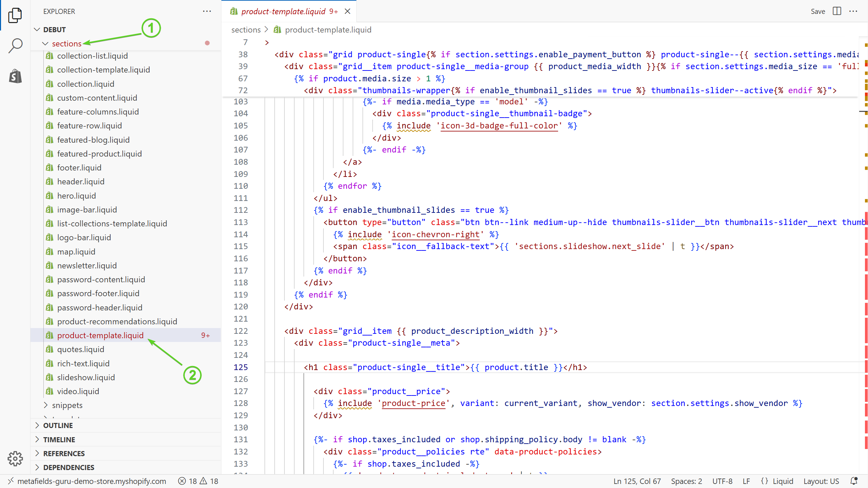This screenshot has width=868, height=488.
Task: Open the Explorer view in activity bar
Action: (x=15, y=15)
